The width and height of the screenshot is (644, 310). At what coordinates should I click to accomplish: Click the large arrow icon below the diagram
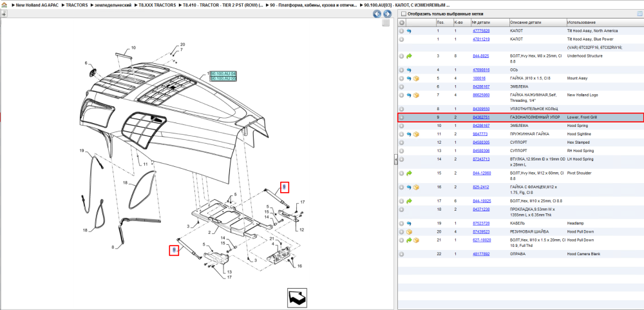(298, 297)
